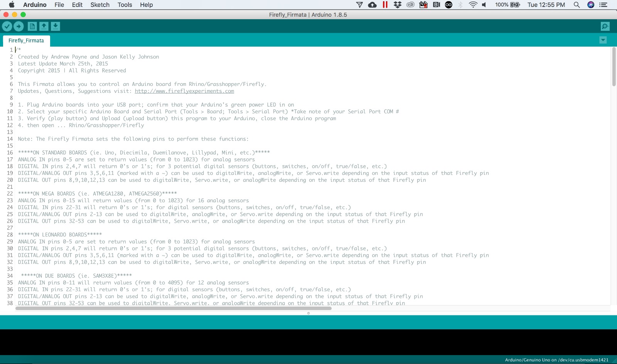Create a new sketch from the toolbar
This screenshot has width=617, height=364.
pos(32,26)
